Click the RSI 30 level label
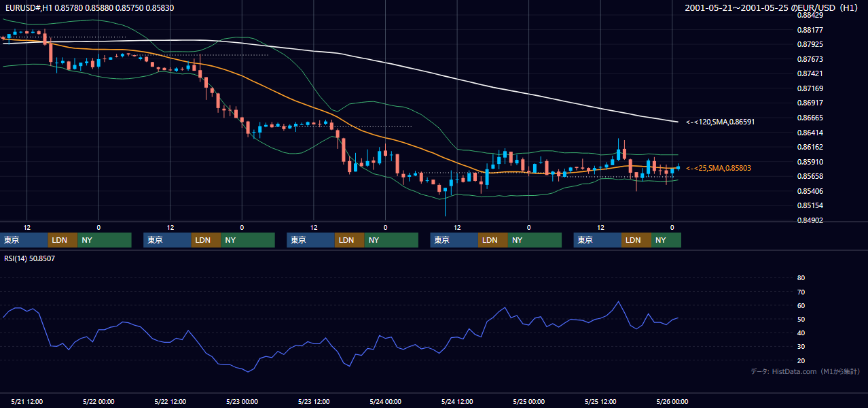868x408 pixels. pos(801,347)
